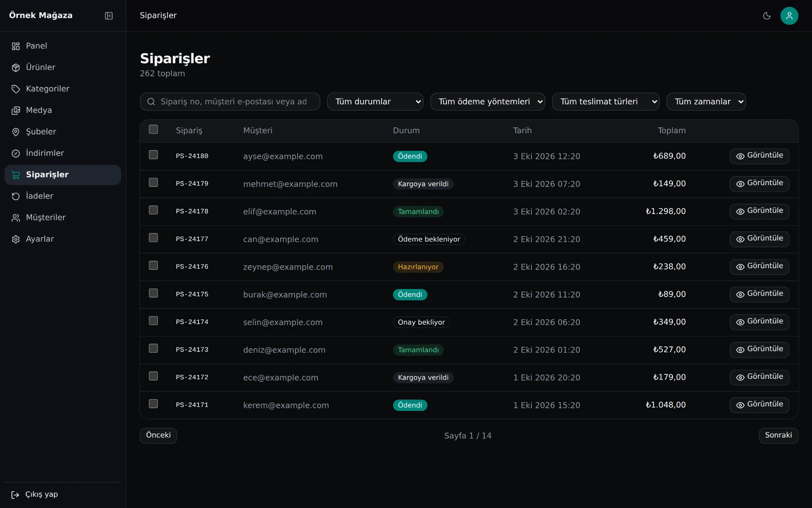Go to İadeler in the sidebar
Screen dimensions: 812x508
(63, 196)
